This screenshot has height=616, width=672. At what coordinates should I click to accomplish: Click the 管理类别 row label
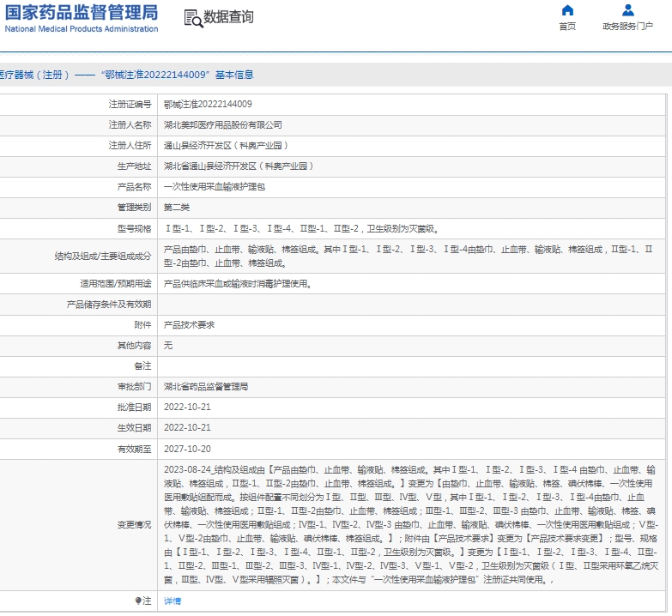[x=134, y=208]
